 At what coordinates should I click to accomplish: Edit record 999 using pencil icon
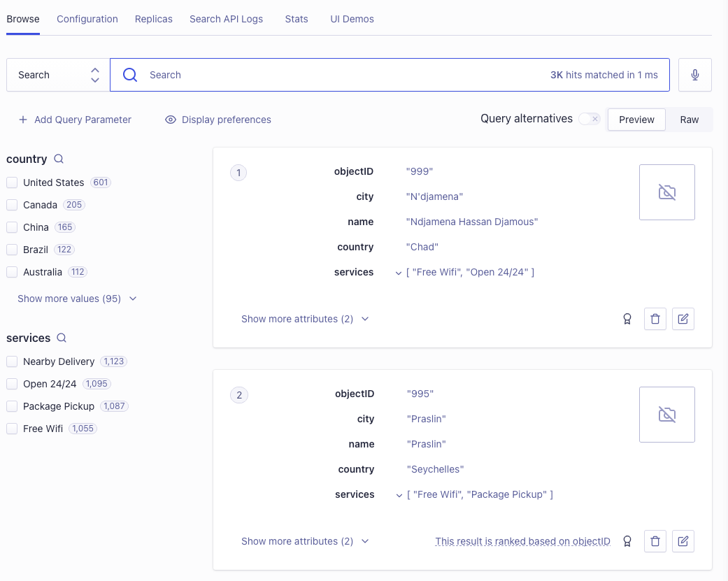(x=683, y=319)
